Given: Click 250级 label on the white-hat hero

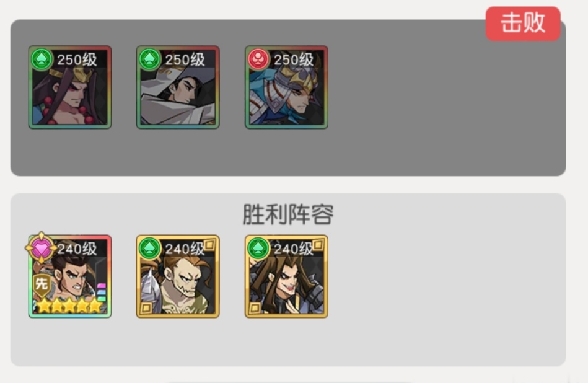Looking at the screenshot, I should (185, 59).
